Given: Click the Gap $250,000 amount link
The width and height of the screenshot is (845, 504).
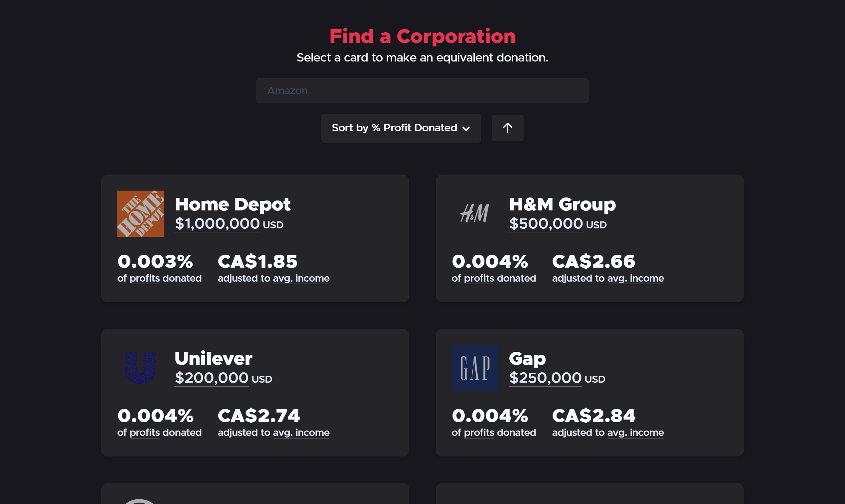Looking at the screenshot, I should [x=545, y=378].
